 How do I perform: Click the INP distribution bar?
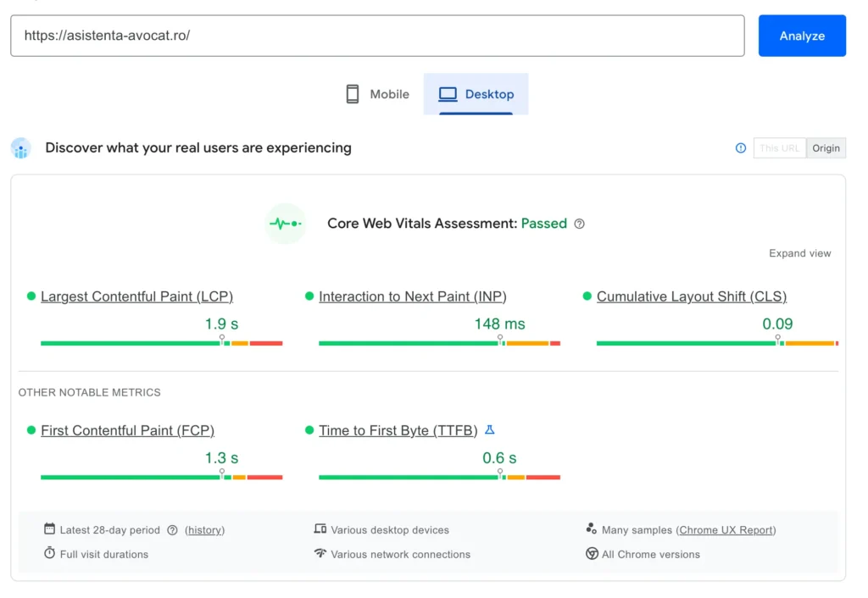pyautogui.click(x=439, y=343)
